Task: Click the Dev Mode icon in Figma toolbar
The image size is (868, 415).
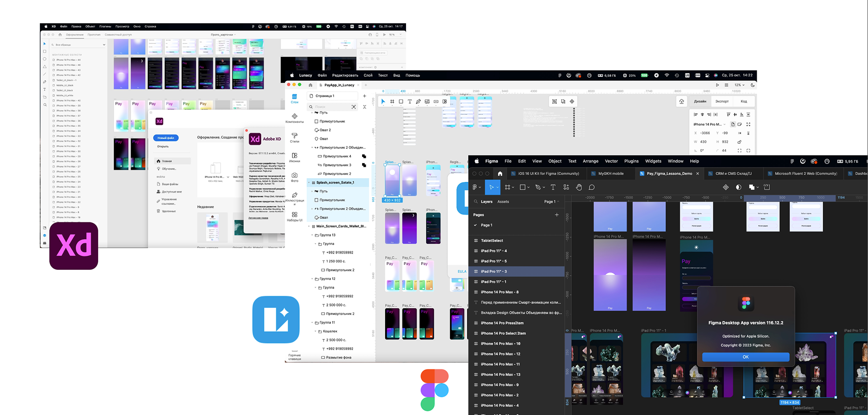Action: click(x=767, y=187)
